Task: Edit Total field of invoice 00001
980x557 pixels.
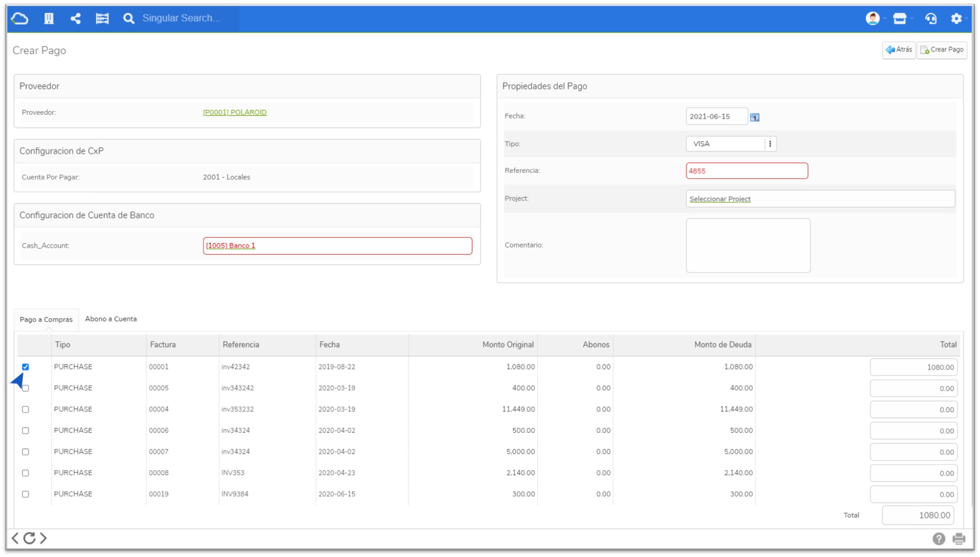Action: (x=913, y=367)
